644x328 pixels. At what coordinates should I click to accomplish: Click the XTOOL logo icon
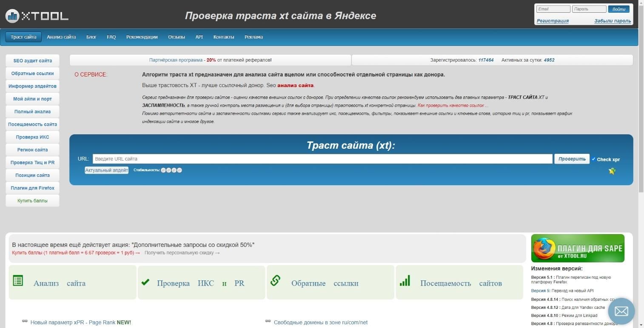(12, 16)
